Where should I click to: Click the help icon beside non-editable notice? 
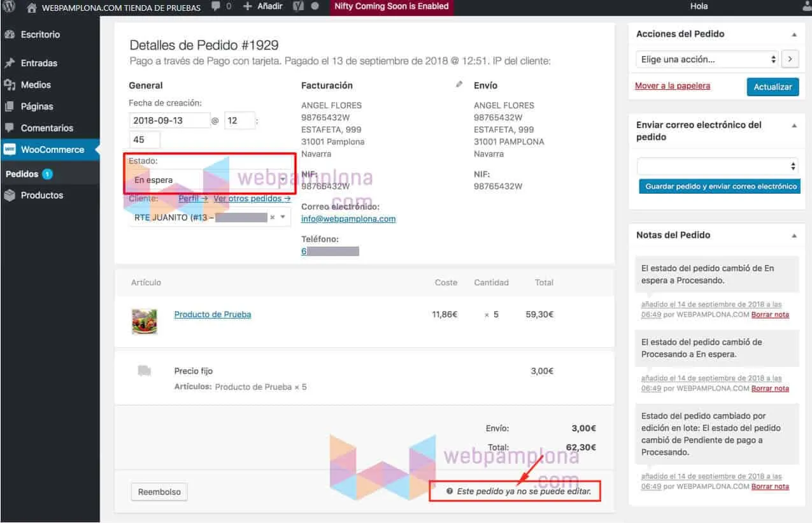pyautogui.click(x=450, y=492)
